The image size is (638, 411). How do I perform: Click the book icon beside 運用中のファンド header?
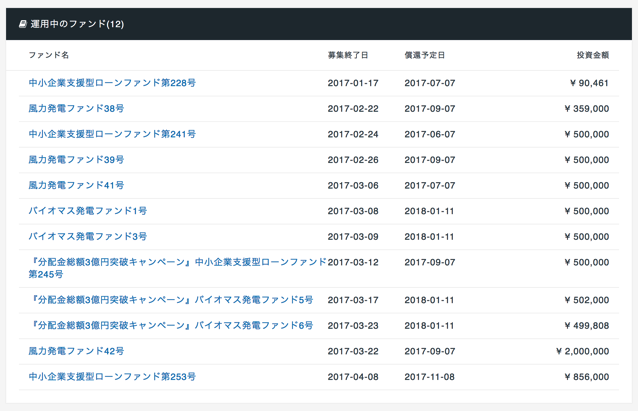[x=23, y=24]
